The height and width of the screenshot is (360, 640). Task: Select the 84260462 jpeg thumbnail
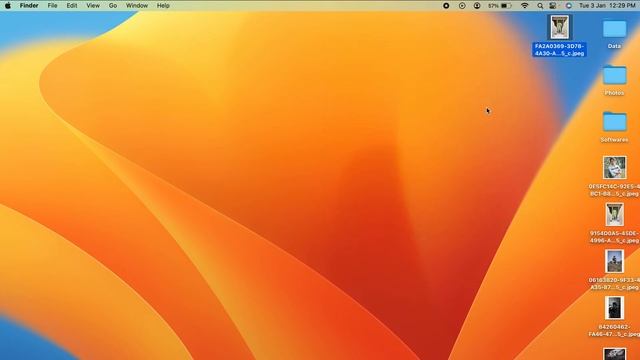(615, 308)
